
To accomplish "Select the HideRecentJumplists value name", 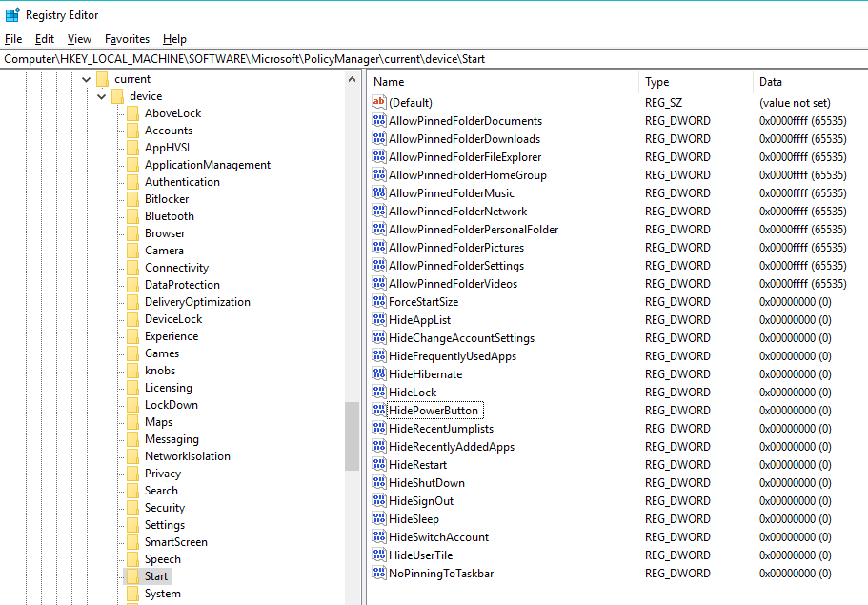I will coord(440,429).
